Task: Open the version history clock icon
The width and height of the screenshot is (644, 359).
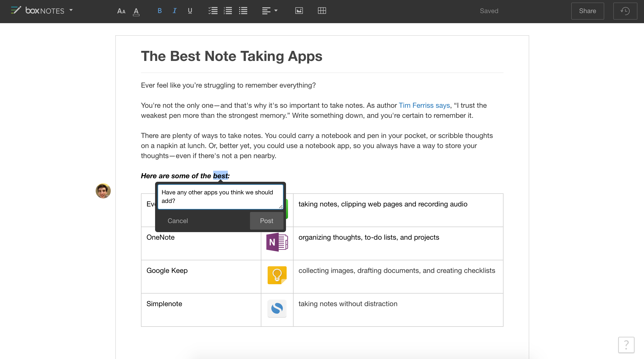Action: click(625, 11)
